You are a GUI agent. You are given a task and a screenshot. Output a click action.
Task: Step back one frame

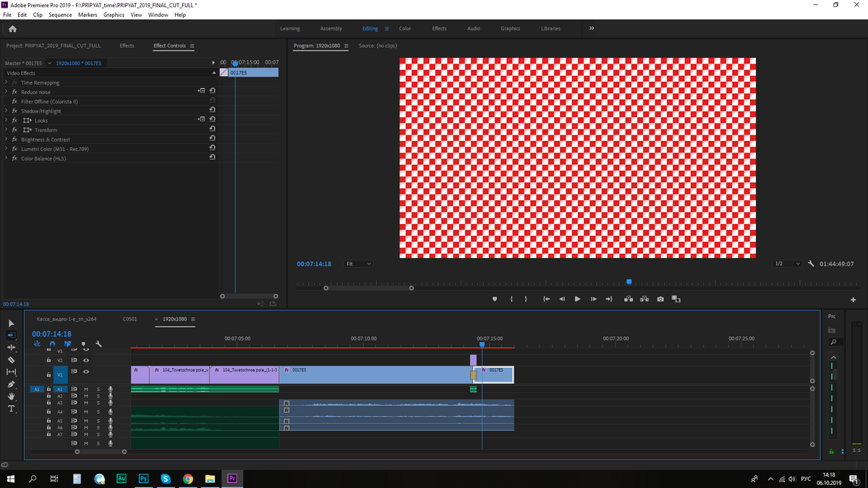click(x=562, y=299)
